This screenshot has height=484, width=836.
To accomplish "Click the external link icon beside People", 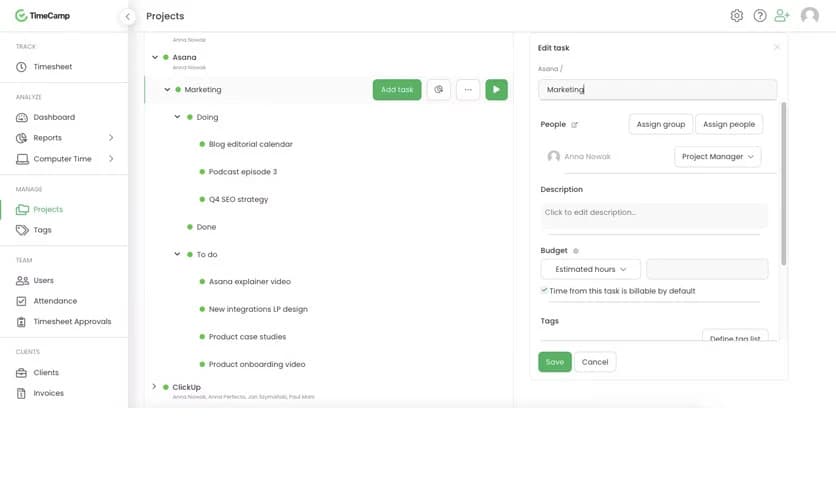I will [x=574, y=125].
